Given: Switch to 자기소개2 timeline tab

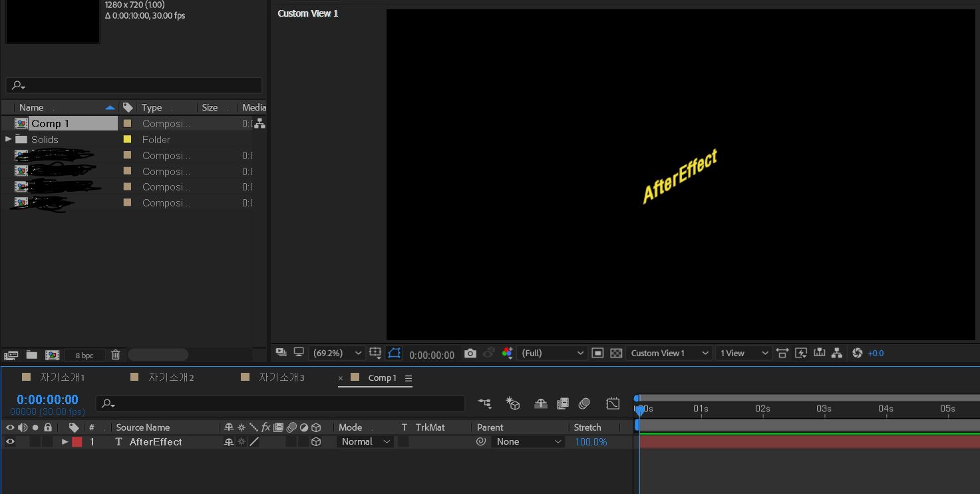Looking at the screenshot, I should pyautogui.click(x=171, y=377).
